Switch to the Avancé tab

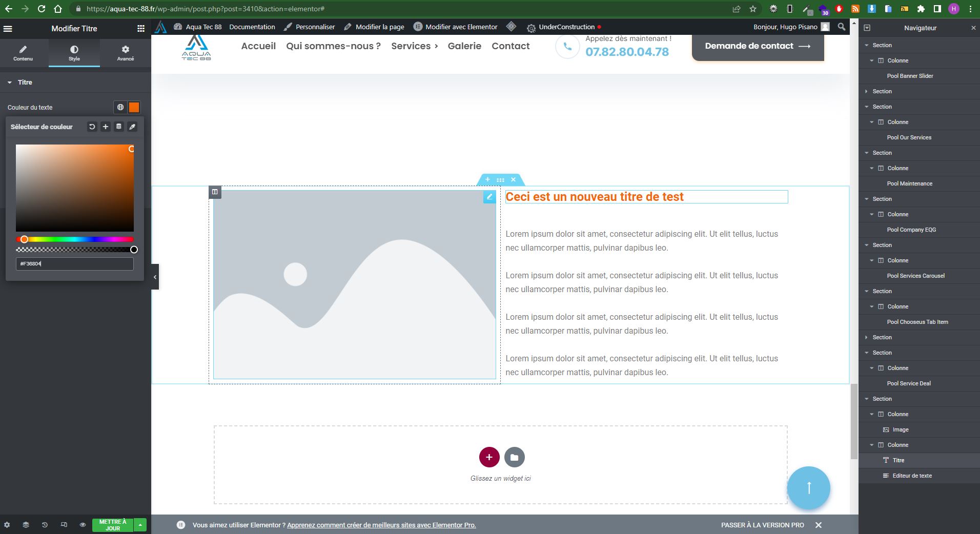click(125, 53)
